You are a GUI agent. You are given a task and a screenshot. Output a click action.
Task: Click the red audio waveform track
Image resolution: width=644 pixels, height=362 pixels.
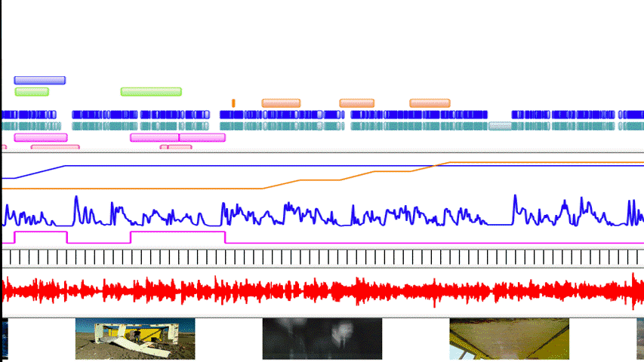322,291
